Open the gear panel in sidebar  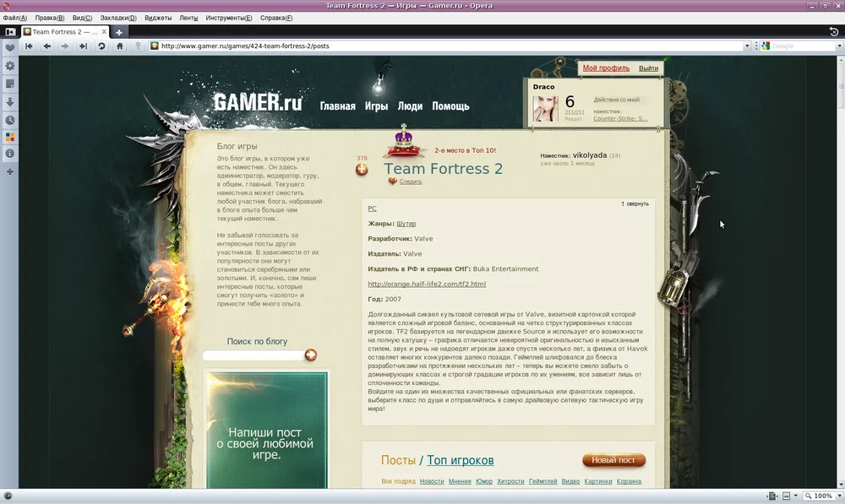[x=9, y=66]
